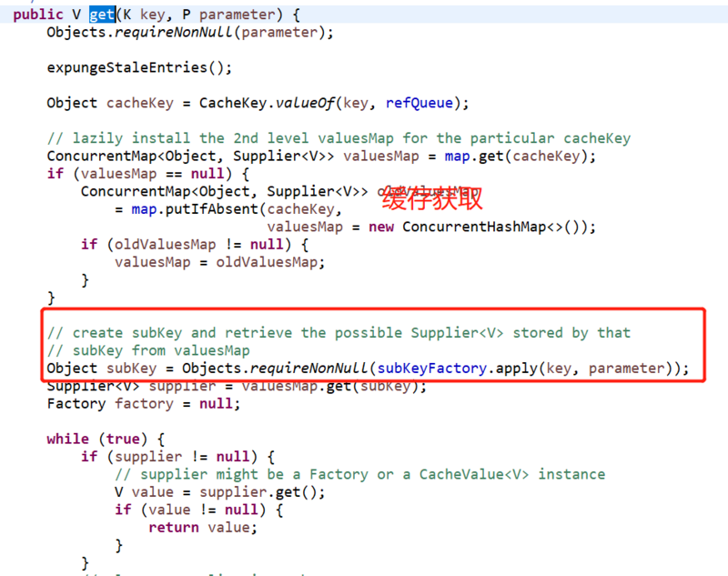The width and height of the screenshot is (728, 576).
Task: Click the 'apply(key, parameter)' call
Action: point(584,368)
